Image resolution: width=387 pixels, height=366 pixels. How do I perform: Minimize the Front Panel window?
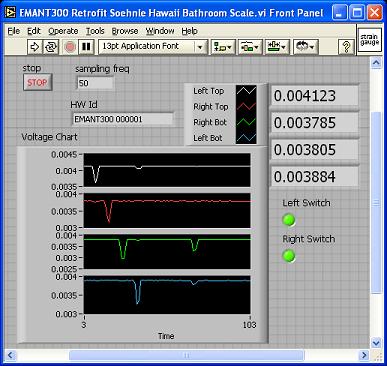tap(339, 13)
